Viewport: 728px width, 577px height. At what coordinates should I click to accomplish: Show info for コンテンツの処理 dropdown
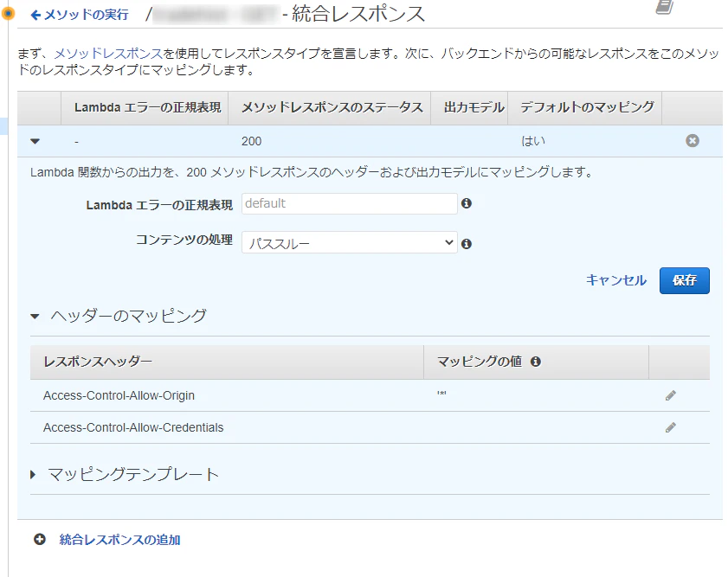click(x=467, y=243)
